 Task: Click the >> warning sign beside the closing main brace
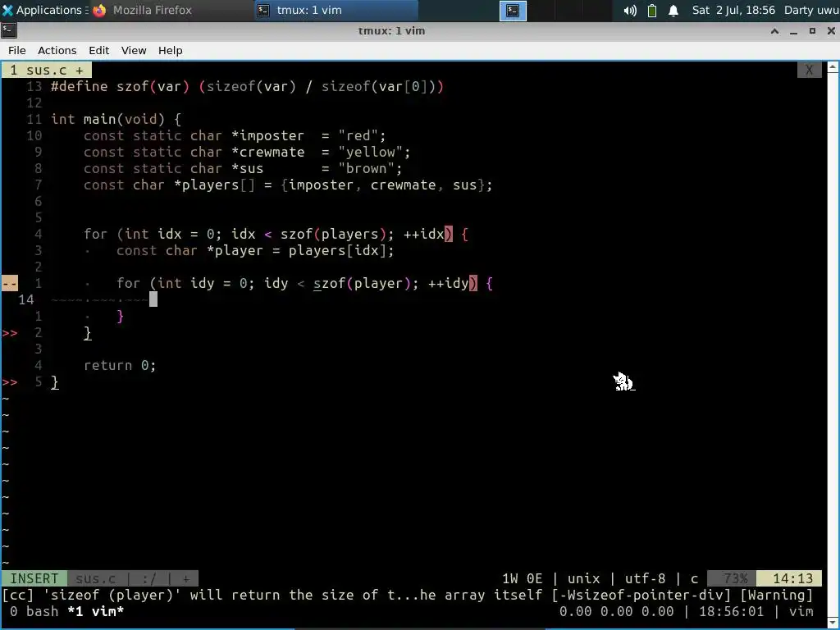pos(10,382)
